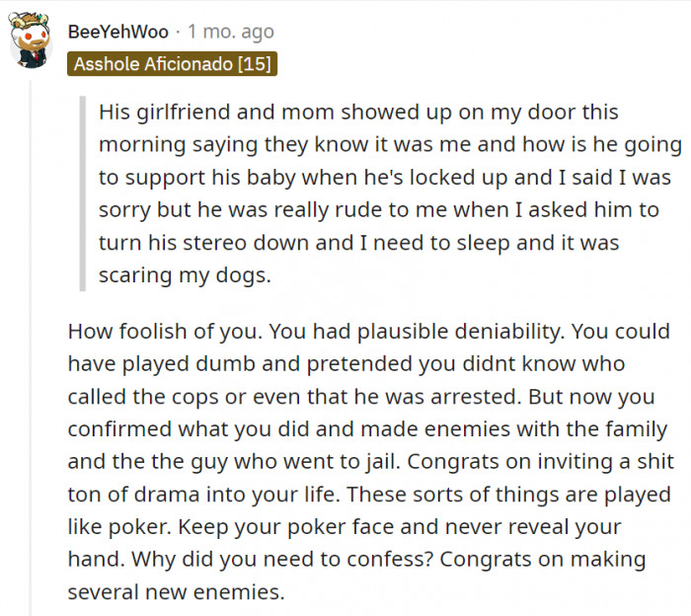The height and width of the screenshot is (616, 691).
Task: Collapse the comment via the thread line
Action: 30,346
